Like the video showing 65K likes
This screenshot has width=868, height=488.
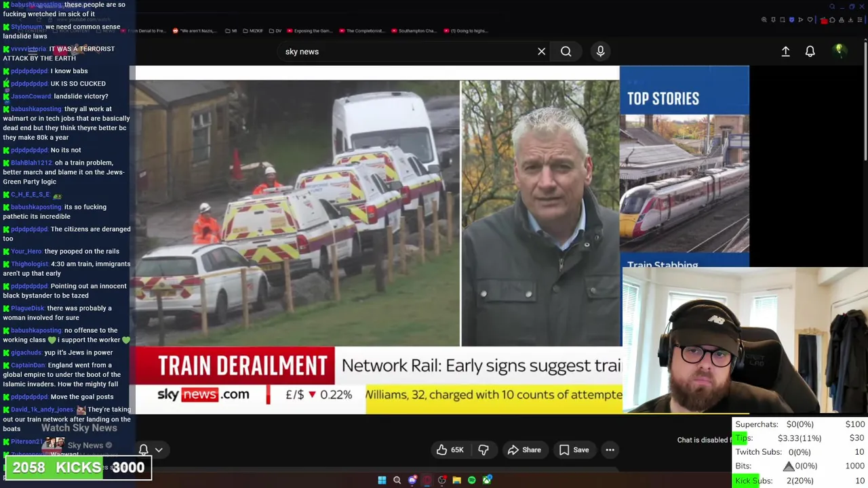coord(450,450)
